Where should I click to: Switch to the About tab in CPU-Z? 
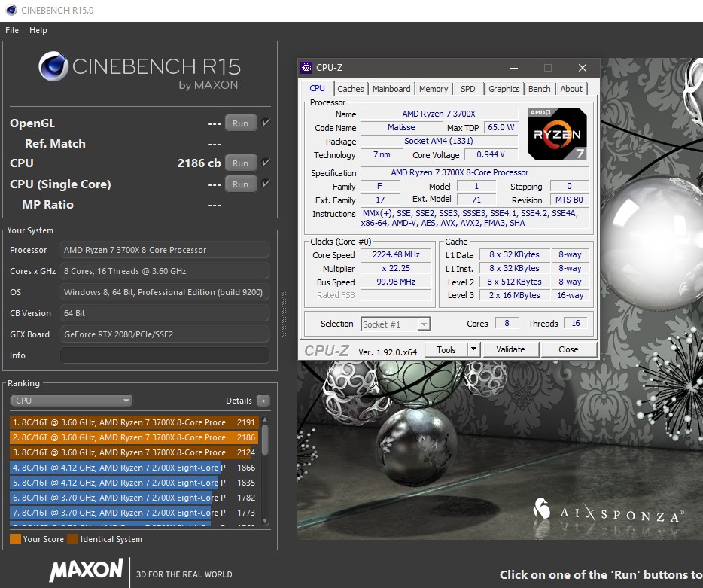click(x=571, y=89)
